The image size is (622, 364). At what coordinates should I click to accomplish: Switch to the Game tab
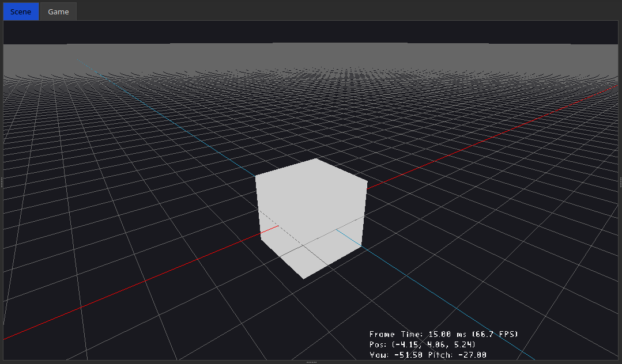pyautogui.click(x=58, y=11)
